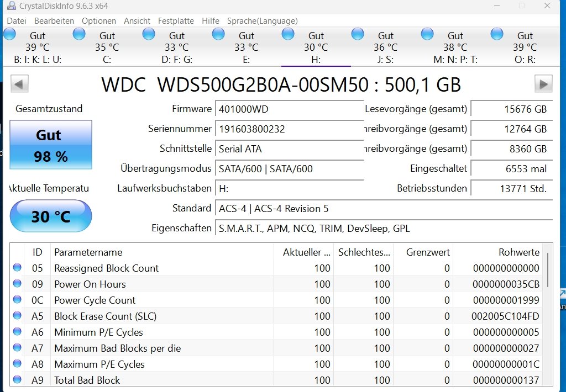Open the Ansicht menu
The width and height of the screenshot is (566, 392).
point(137,21)
